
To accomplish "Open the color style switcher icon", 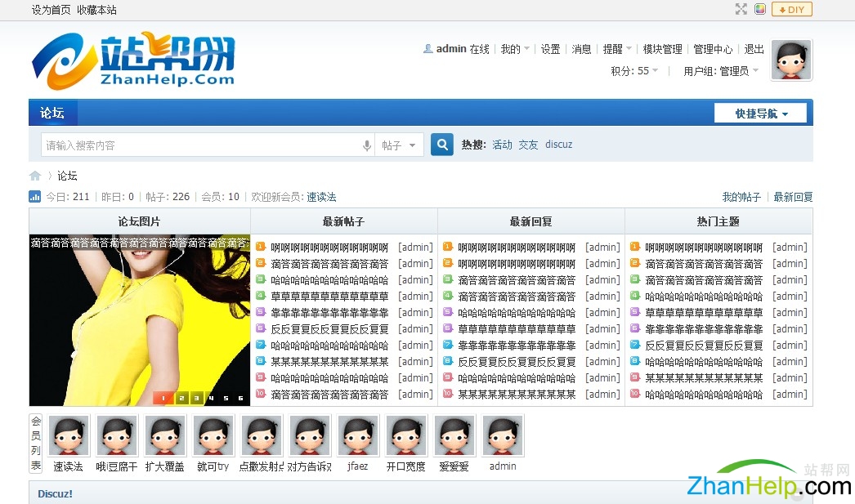I will 762,9.
